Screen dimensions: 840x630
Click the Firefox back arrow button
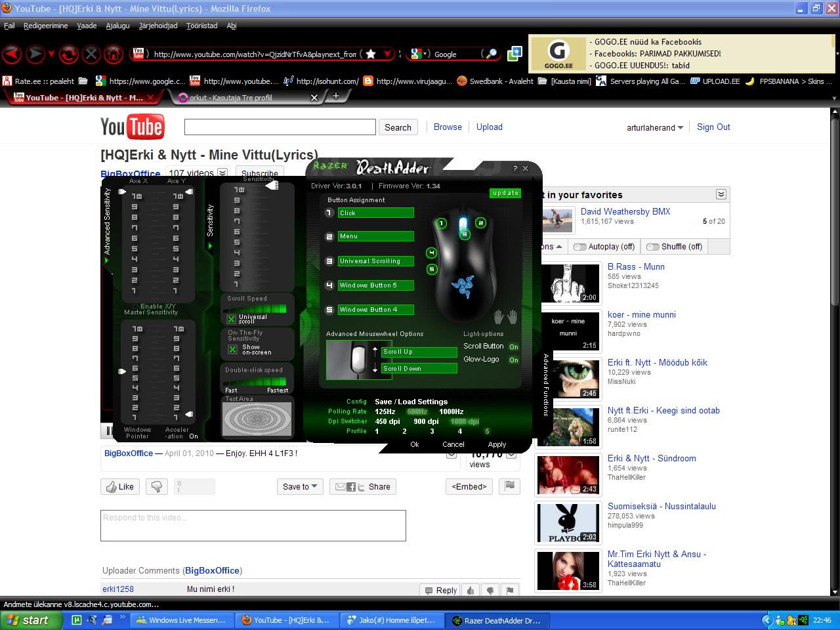click(12, 54)
